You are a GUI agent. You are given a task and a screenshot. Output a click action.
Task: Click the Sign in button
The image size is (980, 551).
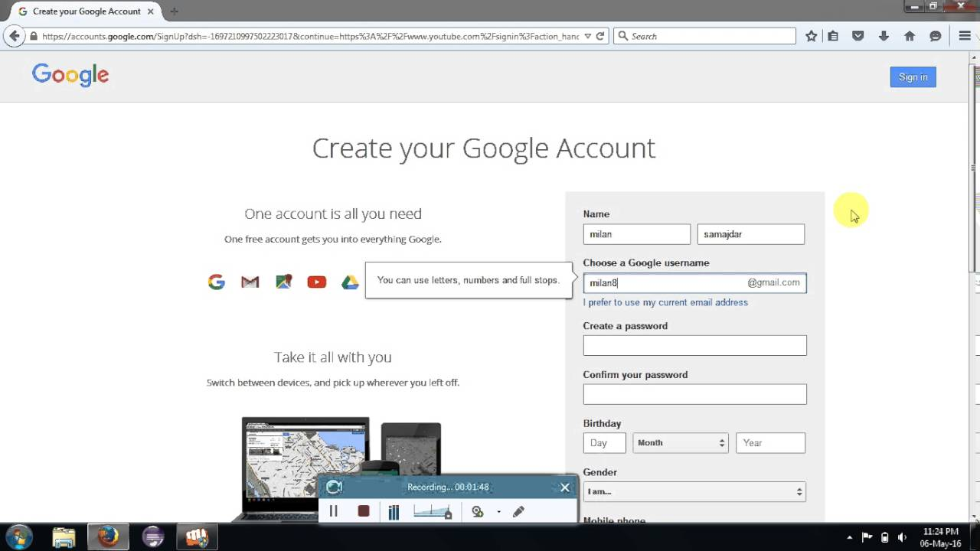[x=913, y=77]
